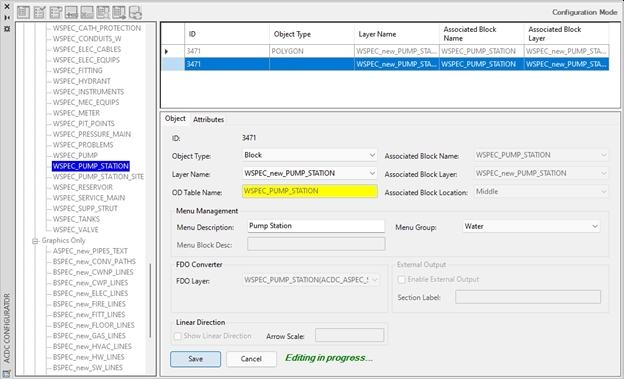This screenshot has height=379, width=624.
Task: Select WSPEC_METER in the tree
Action: [76, 113]
